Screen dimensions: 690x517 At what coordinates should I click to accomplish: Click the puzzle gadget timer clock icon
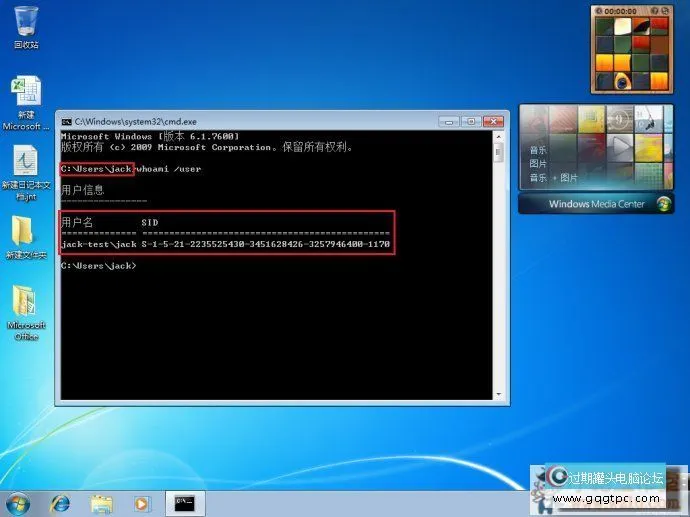click(600, 11)
